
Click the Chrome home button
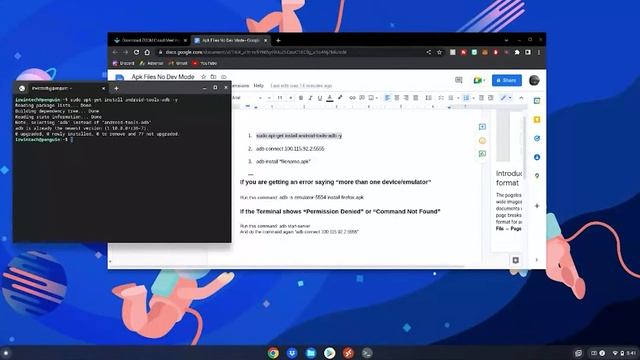click(147, 52)
